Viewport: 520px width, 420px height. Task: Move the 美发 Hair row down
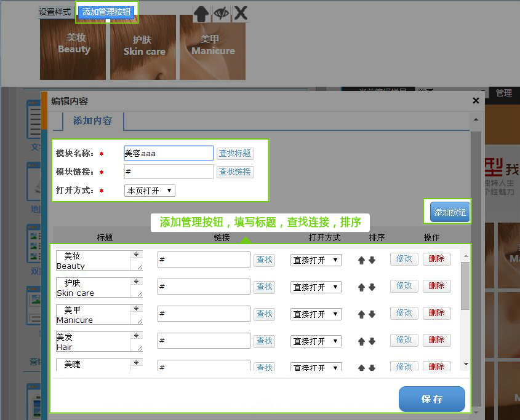click(372, 341)
